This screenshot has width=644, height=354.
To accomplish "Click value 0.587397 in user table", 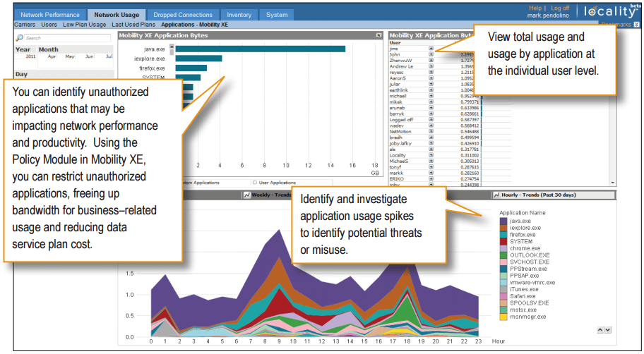I will point(470,120).
